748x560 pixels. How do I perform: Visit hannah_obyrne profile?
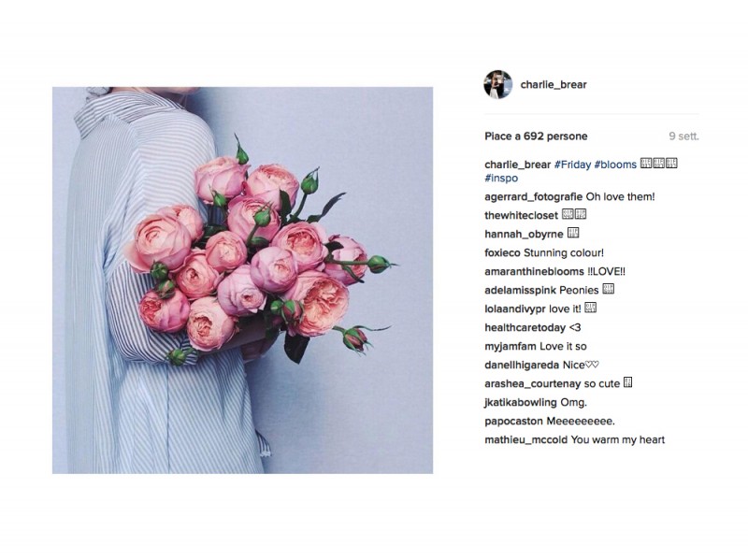tap(524, 235)
